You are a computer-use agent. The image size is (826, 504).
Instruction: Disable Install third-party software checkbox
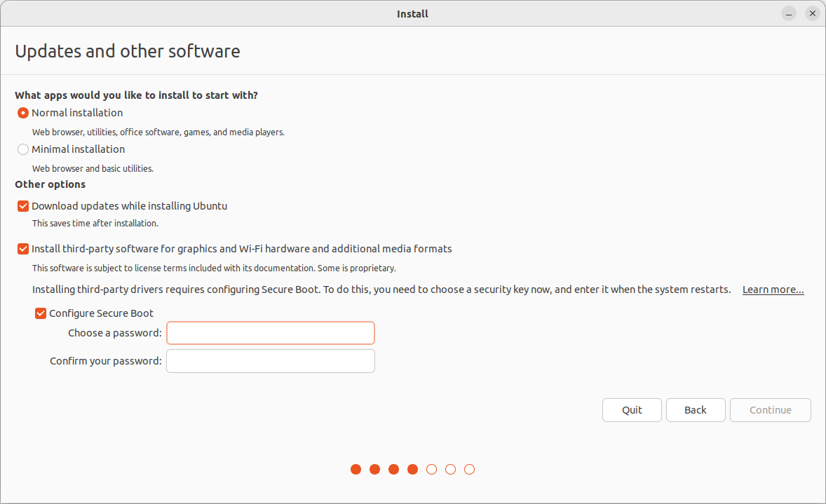[x=23, y=249]
